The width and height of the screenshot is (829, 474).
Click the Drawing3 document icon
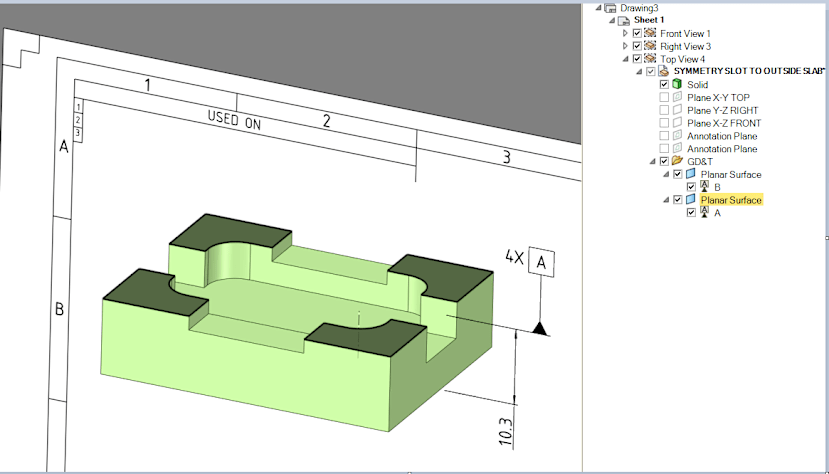click(x=611, y=8)
